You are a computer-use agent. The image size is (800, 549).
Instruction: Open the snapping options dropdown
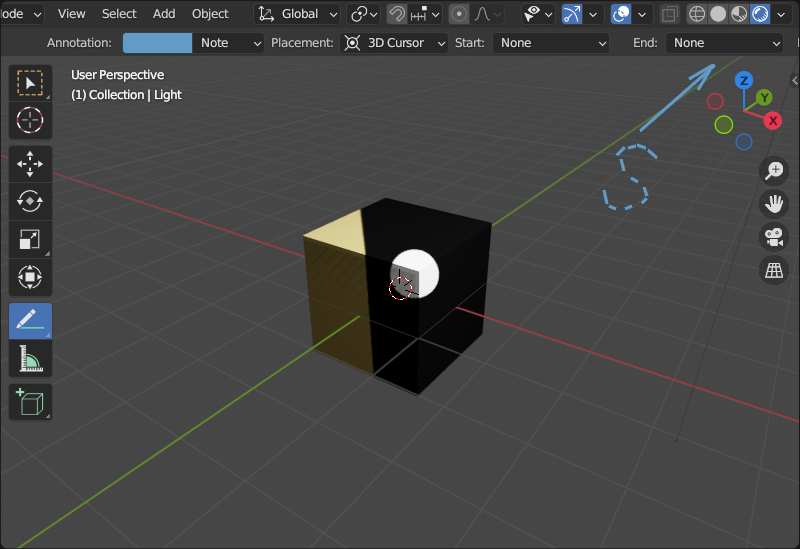(x=424, y=14)
